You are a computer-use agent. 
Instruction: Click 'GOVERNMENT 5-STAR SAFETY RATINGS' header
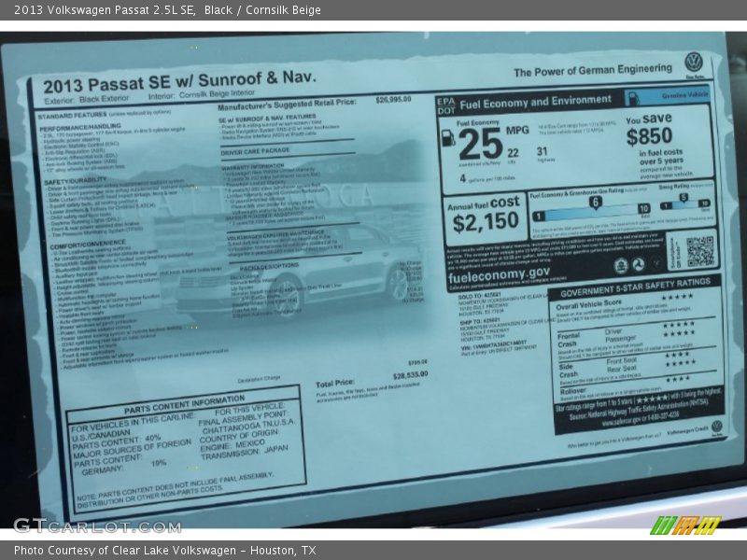point(635,287)
